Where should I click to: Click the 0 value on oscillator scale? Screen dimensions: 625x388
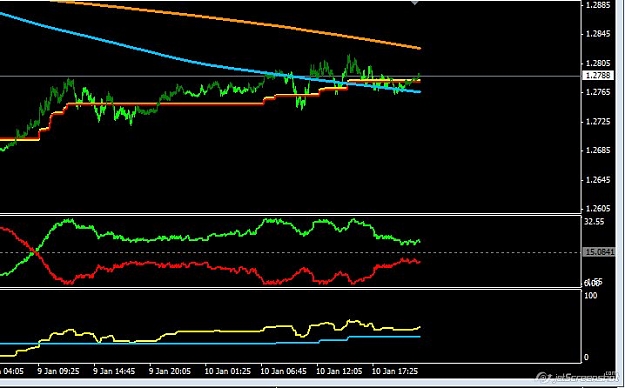coord(586,357)
